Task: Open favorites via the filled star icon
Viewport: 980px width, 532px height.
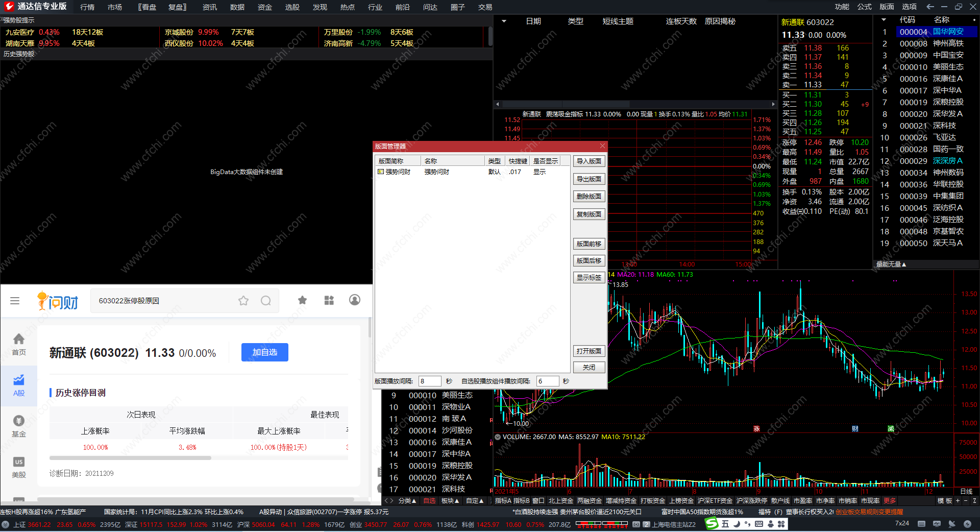Action: (303, 300)
